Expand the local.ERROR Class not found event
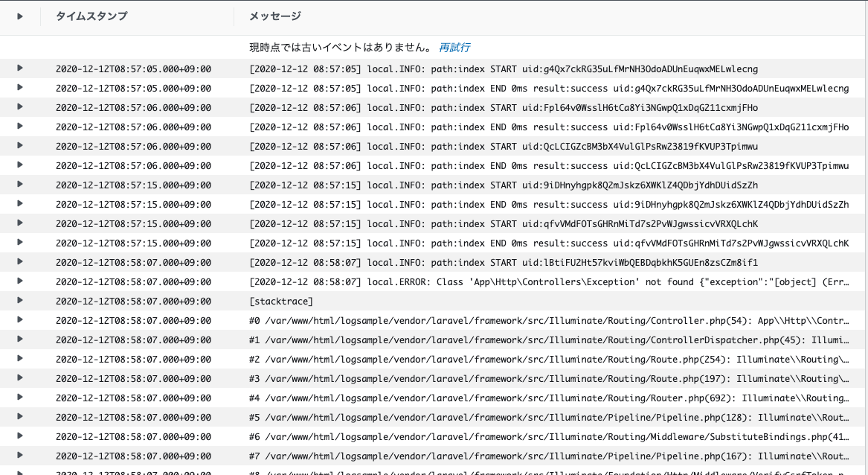Screen dimensions: 868x475 (x=20, y=281)
